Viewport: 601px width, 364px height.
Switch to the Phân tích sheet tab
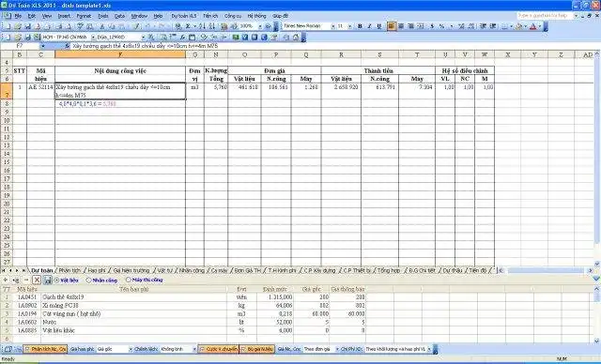(x=69, y=270)
